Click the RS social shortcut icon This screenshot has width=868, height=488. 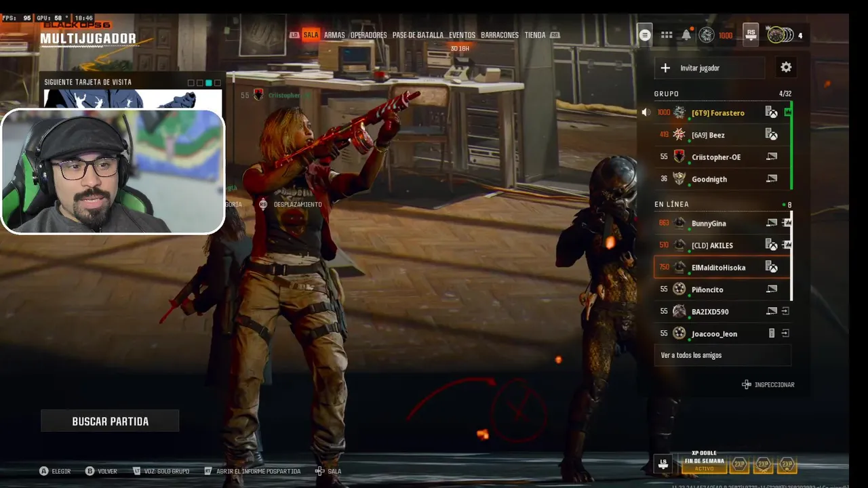coord(751,33)
